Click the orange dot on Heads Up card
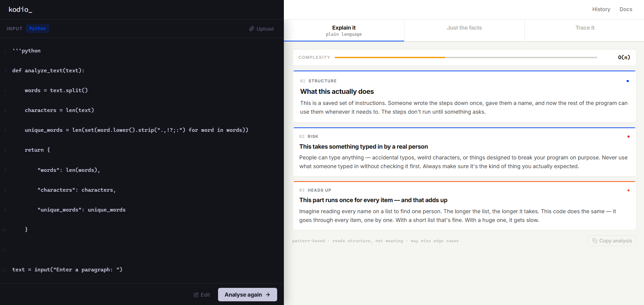This screenshot has width=644, height=305. click(x=628, y=190)
